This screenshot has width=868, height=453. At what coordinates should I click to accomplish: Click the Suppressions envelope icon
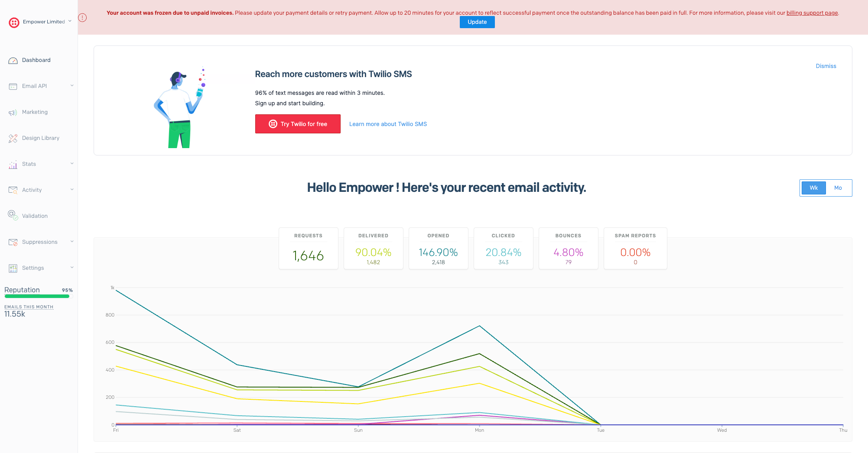click(13, 242)
